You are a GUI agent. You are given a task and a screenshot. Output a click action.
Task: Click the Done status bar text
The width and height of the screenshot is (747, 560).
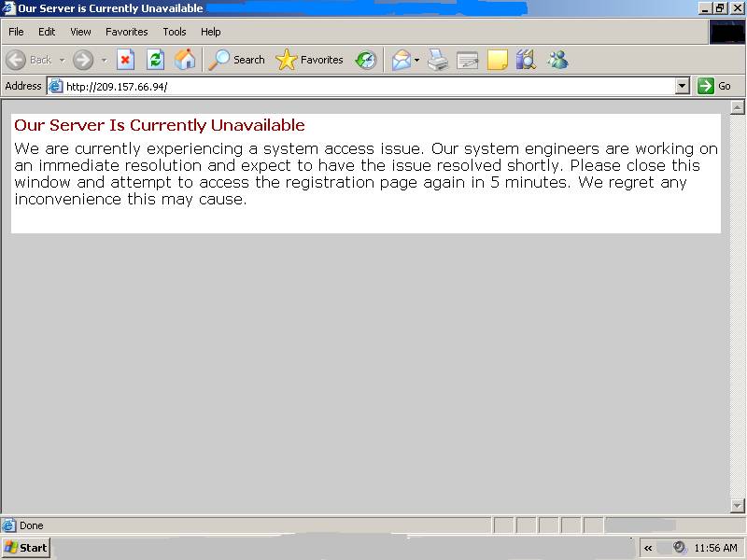click(32, 525)
